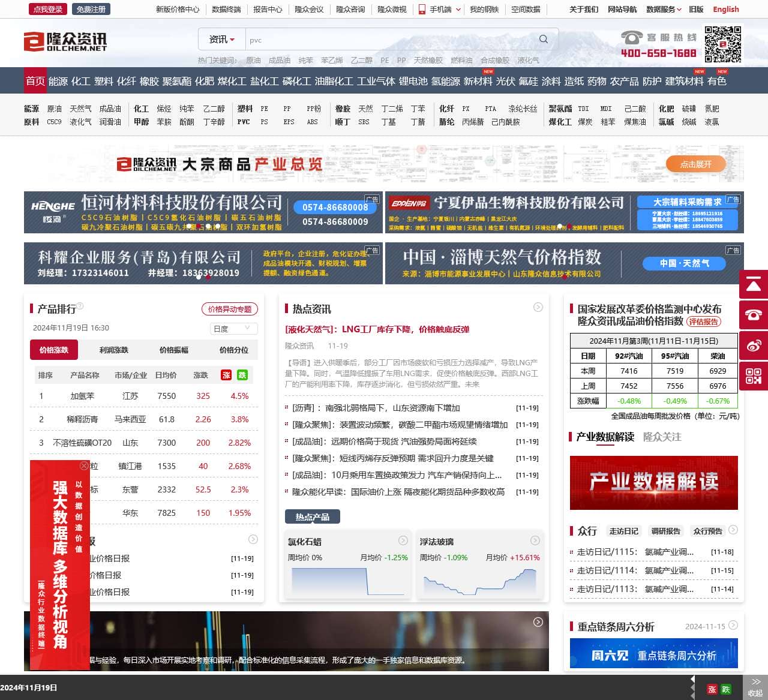The image size is (768, 700).
Task: Switch to the 价格振幅 tab
Action: 174,350
